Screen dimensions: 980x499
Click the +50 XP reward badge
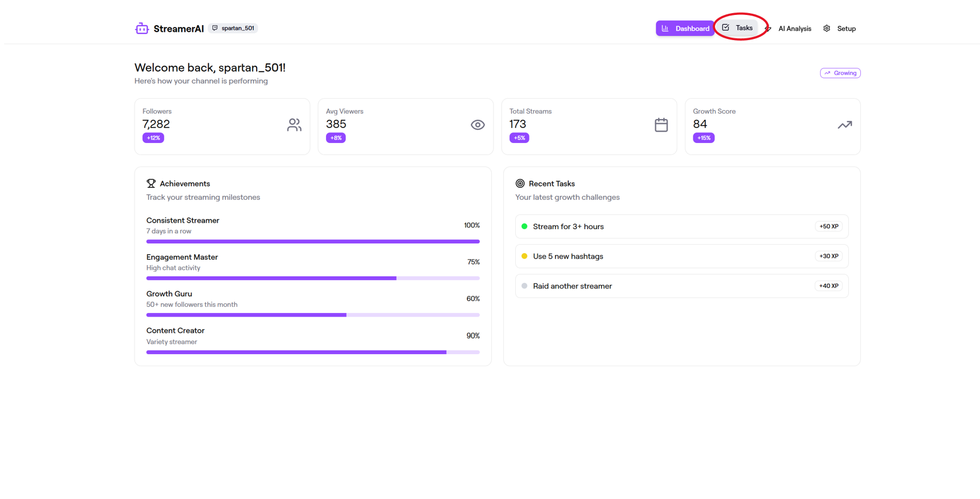(x=829, y=226)
